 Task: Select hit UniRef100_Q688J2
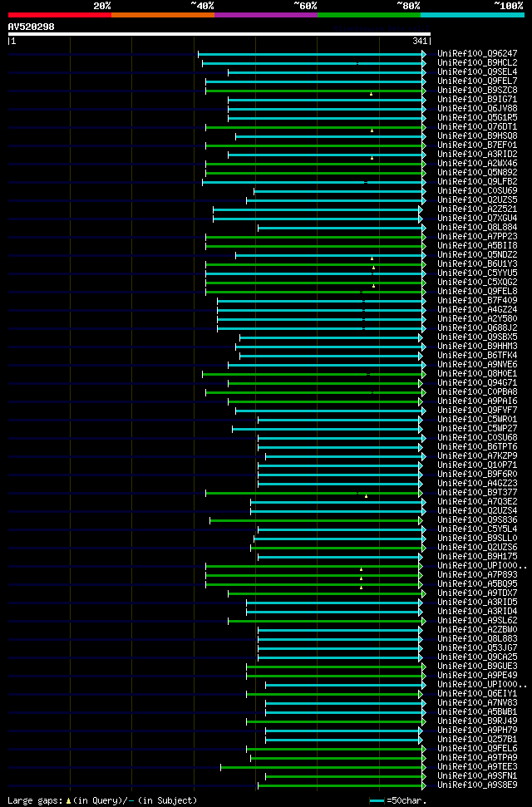[477, 328]
